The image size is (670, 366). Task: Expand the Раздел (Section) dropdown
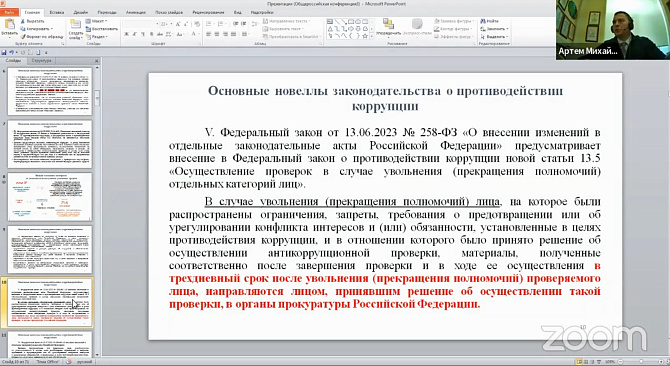coord(97,37)
